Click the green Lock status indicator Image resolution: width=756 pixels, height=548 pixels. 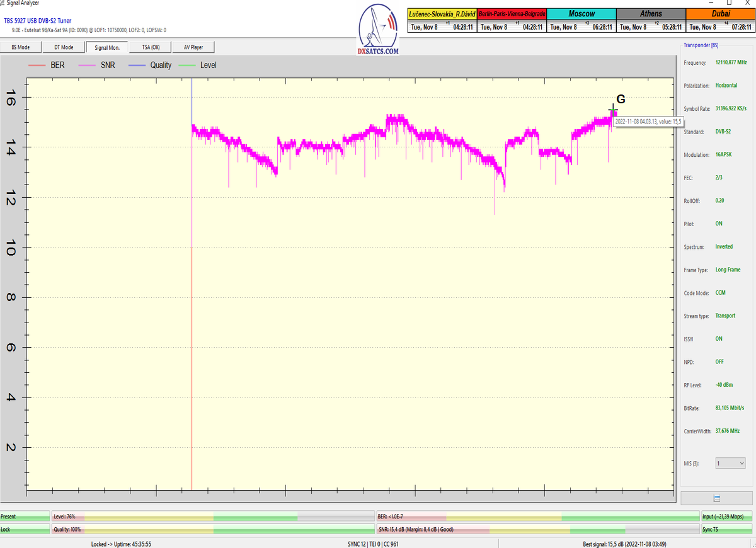click(25, 530)
